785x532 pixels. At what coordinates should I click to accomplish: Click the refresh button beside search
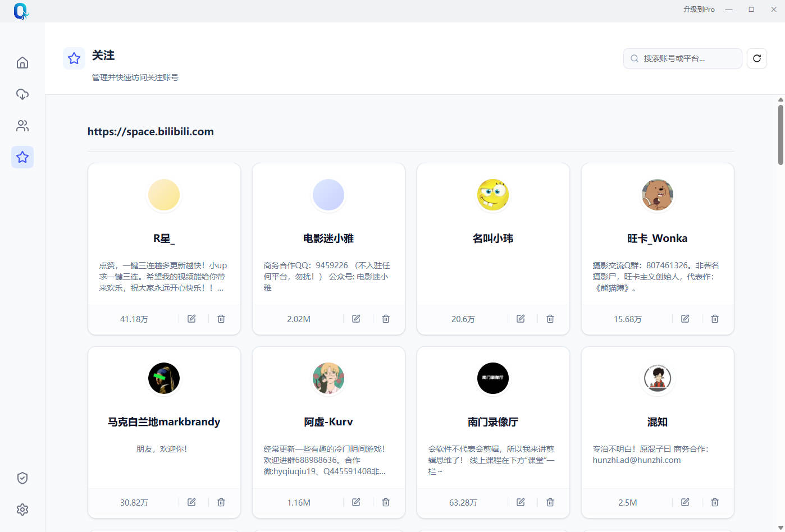(x=756, y=58)
